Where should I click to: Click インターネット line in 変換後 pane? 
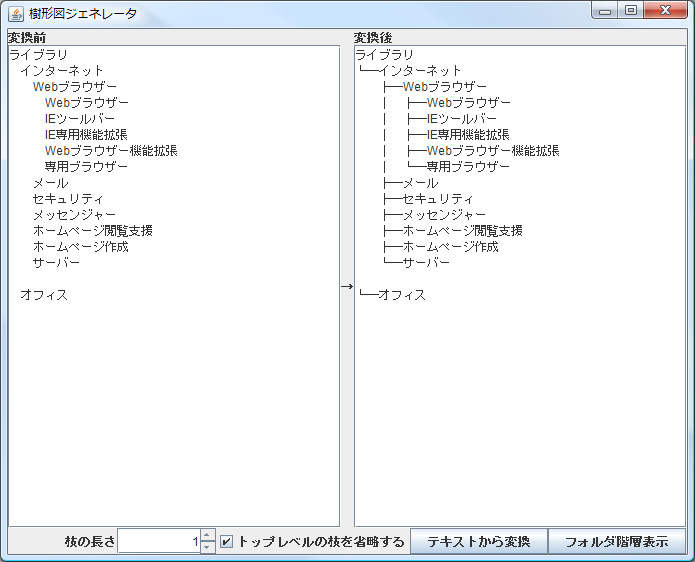[420, 70]
